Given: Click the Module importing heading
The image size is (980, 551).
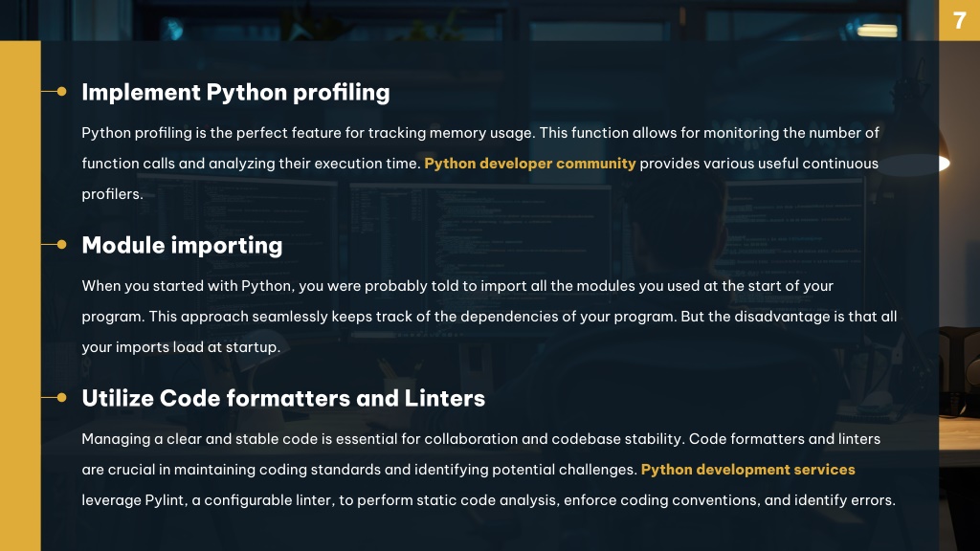Looking at the screenshot, I should (x=182, y=246).
